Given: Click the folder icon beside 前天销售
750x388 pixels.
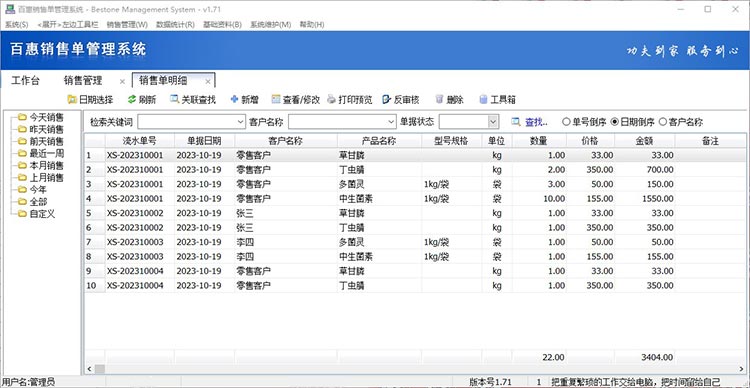Looking at the screenshot, I should coord(22,141).
